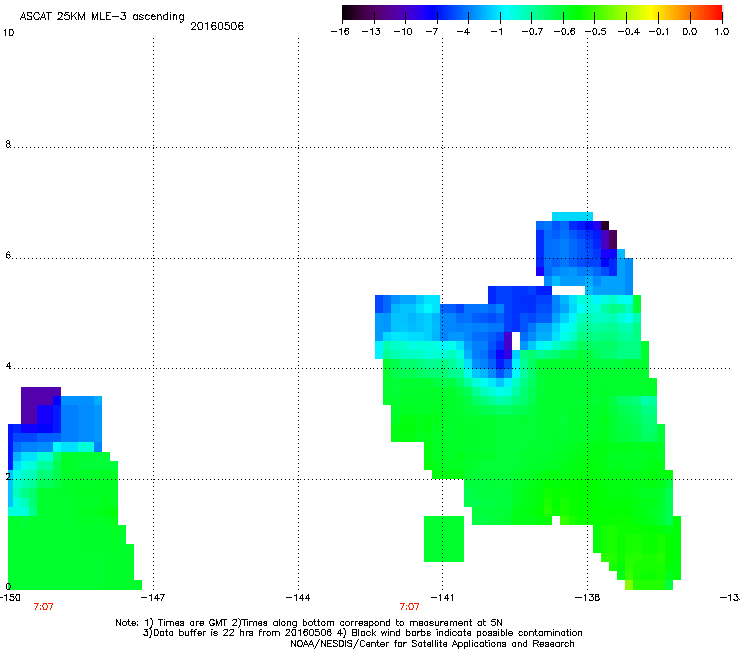Click the colorbar label '1.0'
Screen dimensions: 740x650
722,32
